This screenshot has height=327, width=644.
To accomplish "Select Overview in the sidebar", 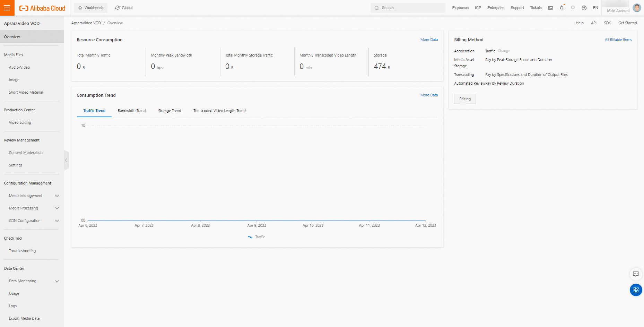I will click(32, 37).
